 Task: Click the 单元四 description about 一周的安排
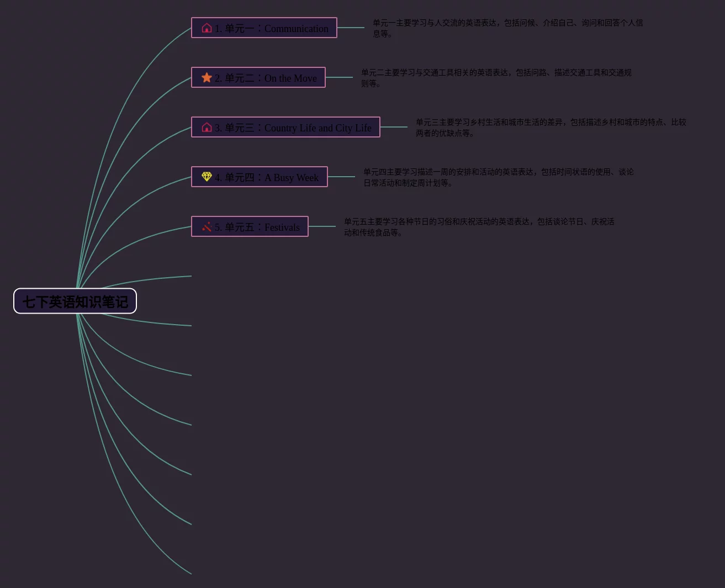[498, 177]
